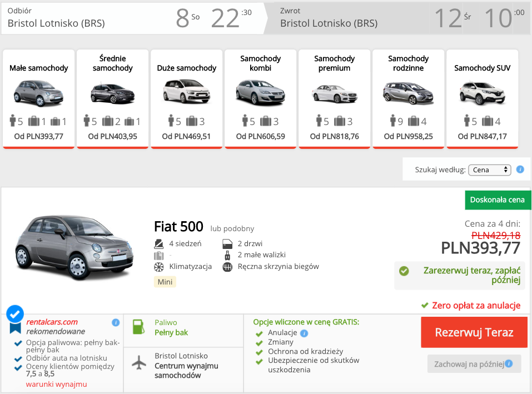Select the Małe samochody category
Screen dimensions: 532x394
(x=39, y=99)
